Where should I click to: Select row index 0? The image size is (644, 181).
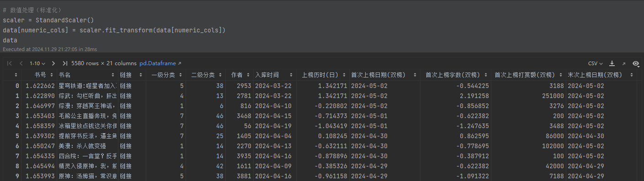tap(17, 86)
